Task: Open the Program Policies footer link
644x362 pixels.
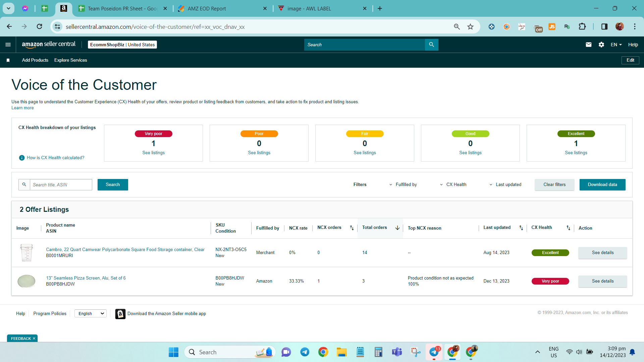Action: pos(50,314)
